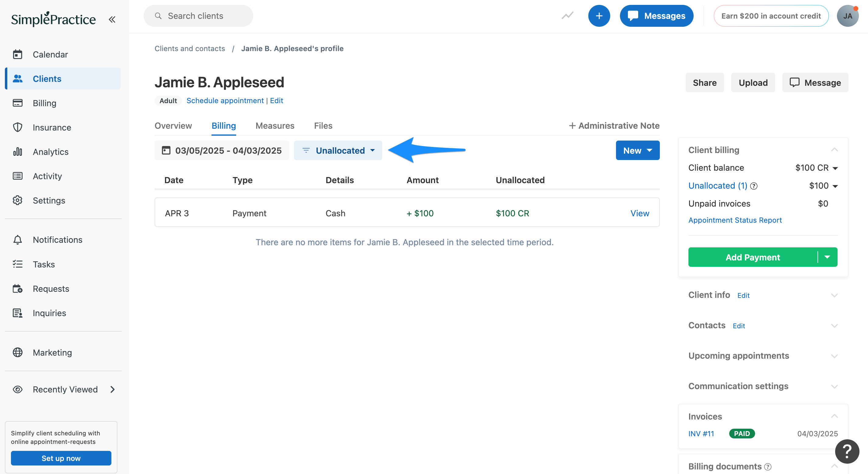The image size is (868, 474).
Task: Click the trend line chart icon
Action: click(567, 16)
